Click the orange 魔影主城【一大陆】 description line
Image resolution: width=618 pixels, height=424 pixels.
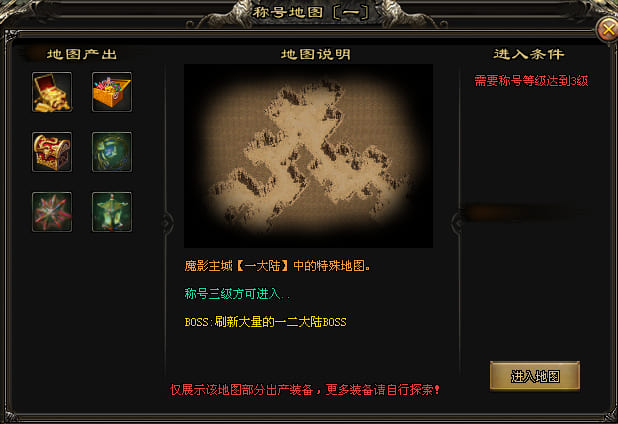point(277,266)
